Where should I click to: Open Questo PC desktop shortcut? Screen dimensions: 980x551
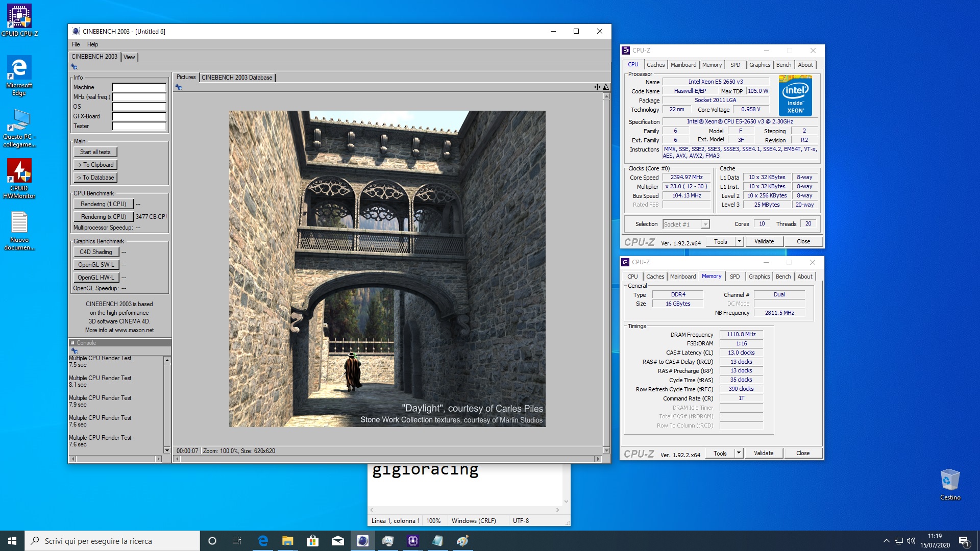(19, 129)
